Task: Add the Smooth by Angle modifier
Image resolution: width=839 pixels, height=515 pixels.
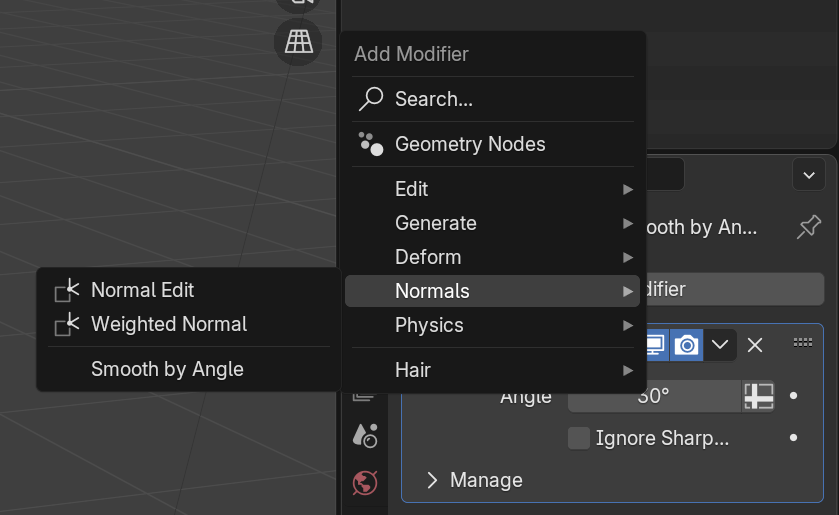Action: (x=188, y=369)
